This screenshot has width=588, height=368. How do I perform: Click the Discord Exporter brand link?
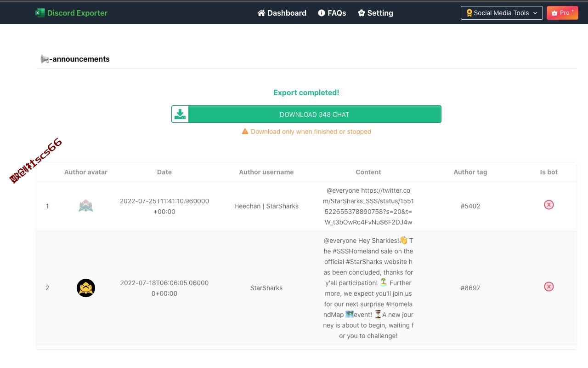[x=71, y=13]
